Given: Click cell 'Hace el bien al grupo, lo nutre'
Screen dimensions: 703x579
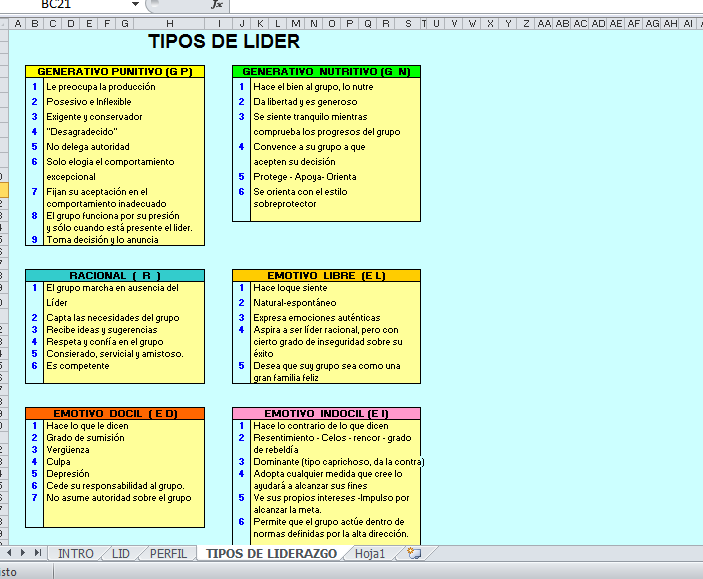Looking at the screenshot, I should (x=313, y=87).
